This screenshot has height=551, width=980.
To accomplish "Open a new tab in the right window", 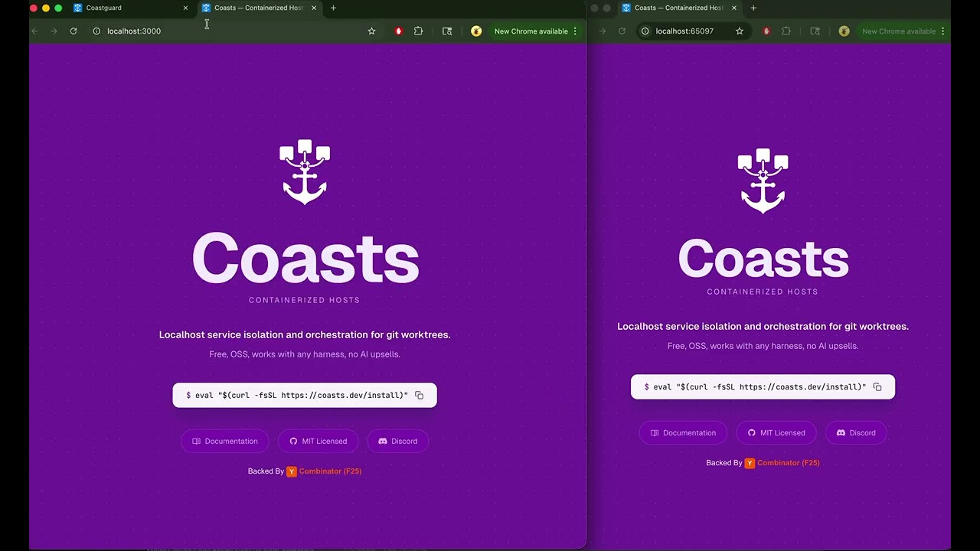I will coord(753,8).
